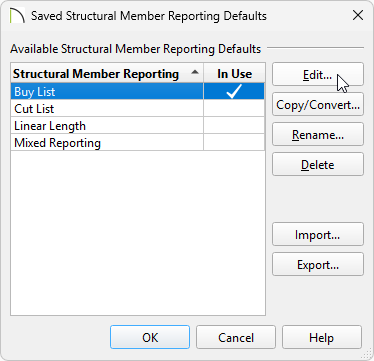This screenshot has width=374, height=361.
Task: Click the In Use checkmark for Buy List
Action: click(234, 91)
